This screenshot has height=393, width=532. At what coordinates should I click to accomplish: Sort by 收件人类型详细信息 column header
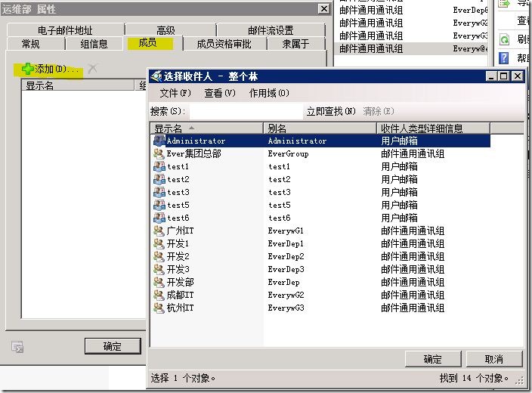pyautogui.click(x=433, y=128)
